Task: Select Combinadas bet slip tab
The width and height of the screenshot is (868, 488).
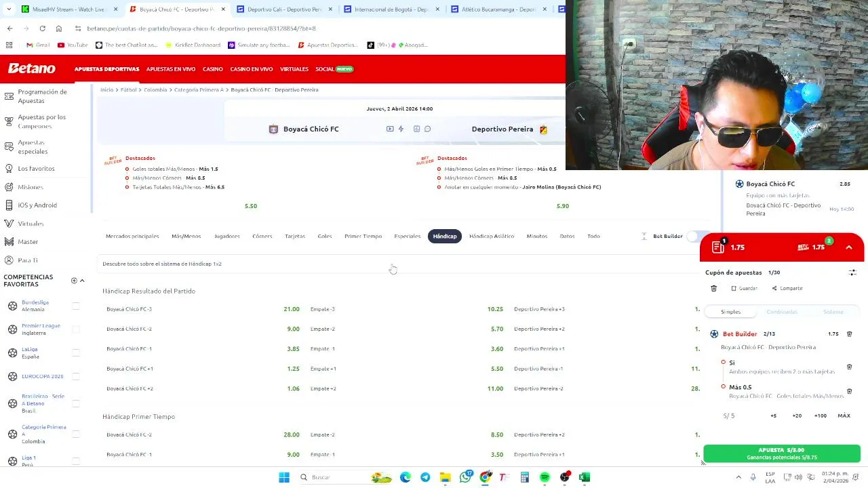Action: (782, 312)
